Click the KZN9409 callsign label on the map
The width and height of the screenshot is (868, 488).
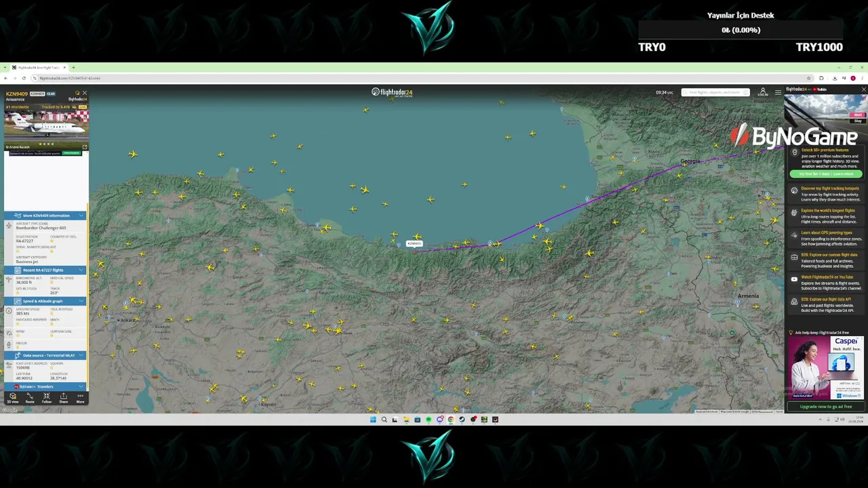pyautogui.click(x=414, y=243)
